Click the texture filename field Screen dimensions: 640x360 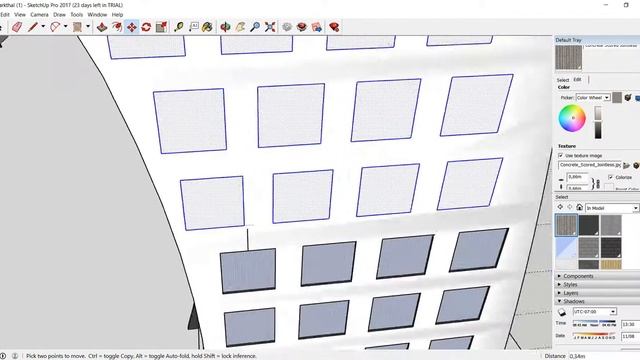coord(590,165)
